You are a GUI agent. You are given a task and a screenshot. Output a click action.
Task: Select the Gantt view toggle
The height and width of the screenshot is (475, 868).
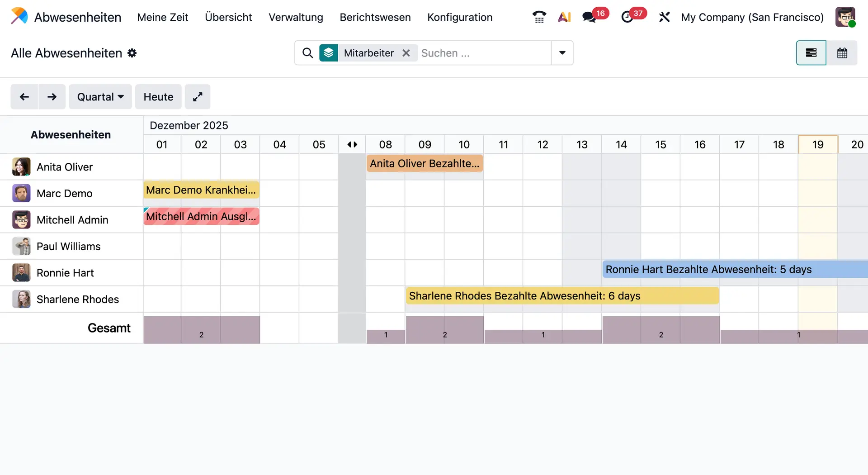pos(811,53)
